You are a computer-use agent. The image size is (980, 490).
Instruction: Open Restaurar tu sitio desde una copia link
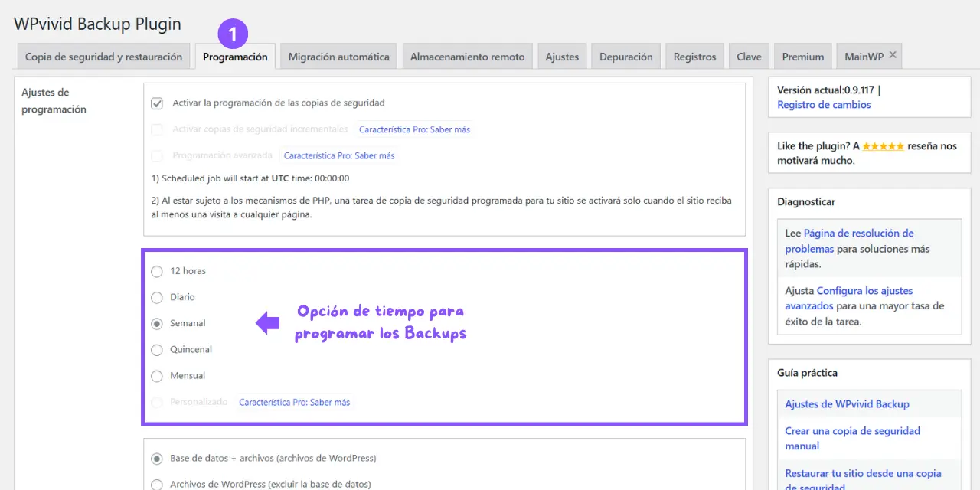(x=863, y=479)
